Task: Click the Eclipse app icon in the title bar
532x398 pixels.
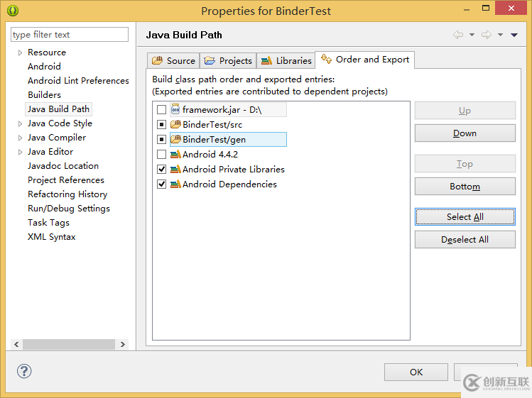Action: [x=13, y=11]
